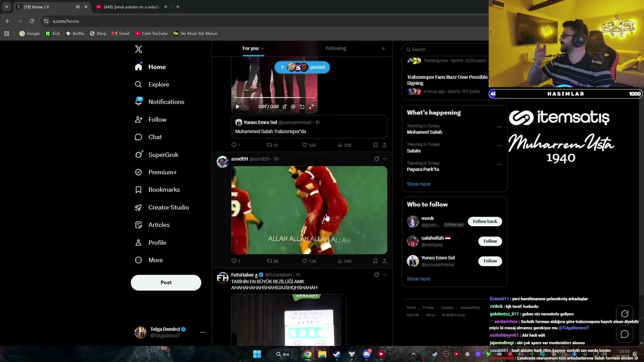This screenshot has height=362, width=644.
Task: Follow back monk
Action: 485,221
